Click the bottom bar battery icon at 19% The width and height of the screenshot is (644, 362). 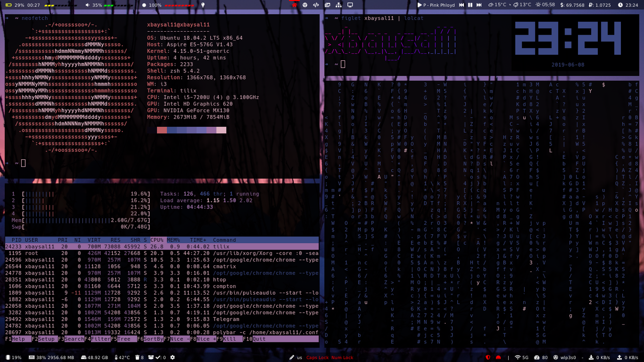pyautogui.click(x=7, y=357)
